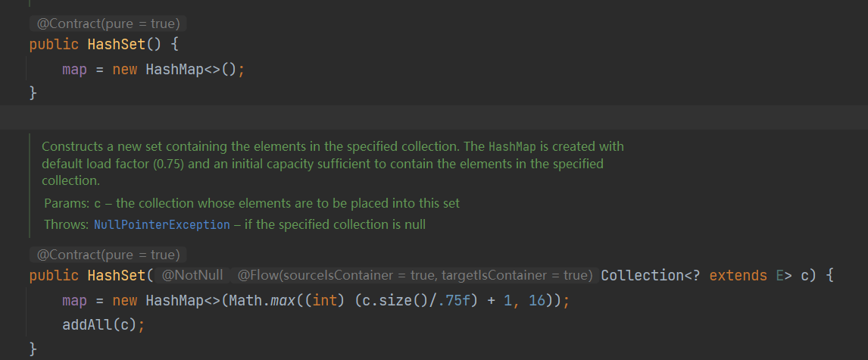Click the first @Contract(pure = true) inlay hint
Image resolution: width=868 pixels, height=360 pixels.
[x=108, y=23]
